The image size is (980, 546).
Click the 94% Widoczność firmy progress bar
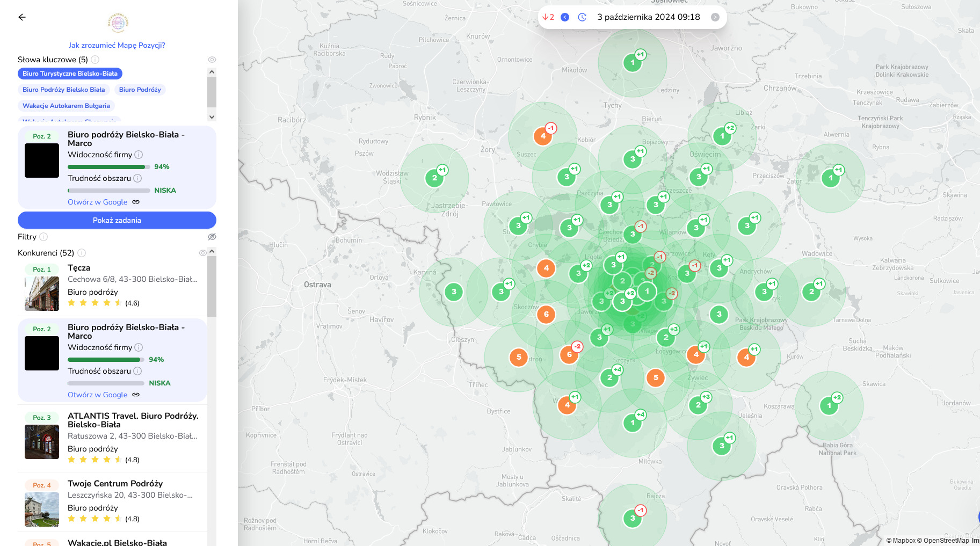click(107, 166)
